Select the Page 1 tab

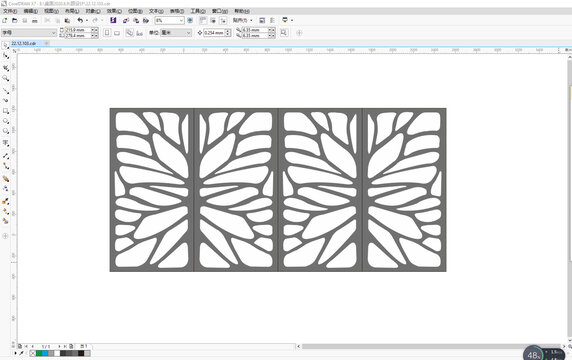point(84,346)
